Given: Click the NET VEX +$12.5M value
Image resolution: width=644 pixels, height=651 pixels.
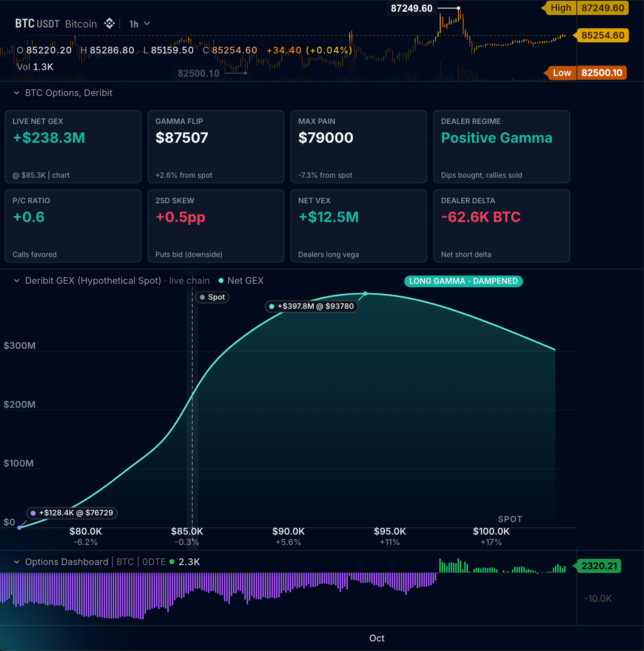Looking at the screenshot, I should tap(329, 217).
